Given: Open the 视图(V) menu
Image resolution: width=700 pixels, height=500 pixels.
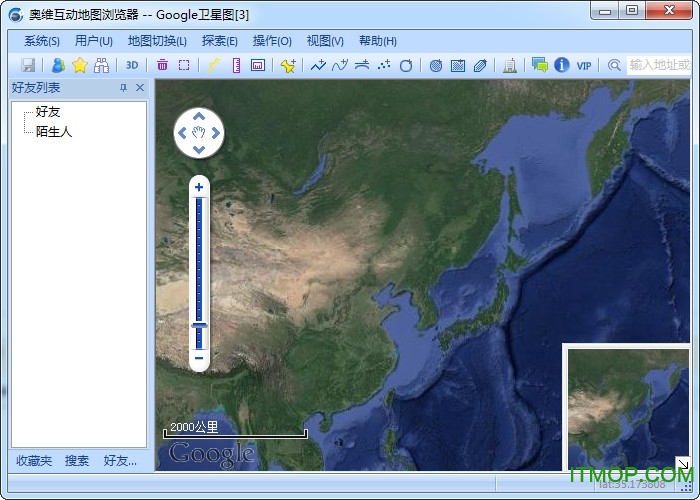Looking at the screenshot, I should coord(325,41).
